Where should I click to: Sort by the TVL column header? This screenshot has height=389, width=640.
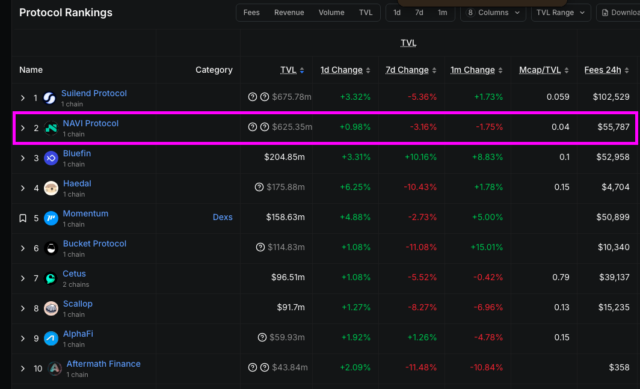(x=292, y=70)
